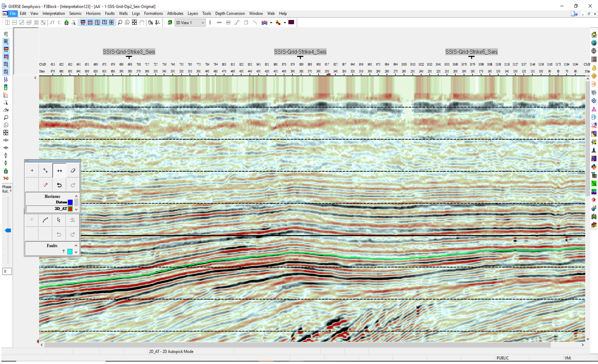Click the magnifier zoom tool in top toolbar

point(120,22)
